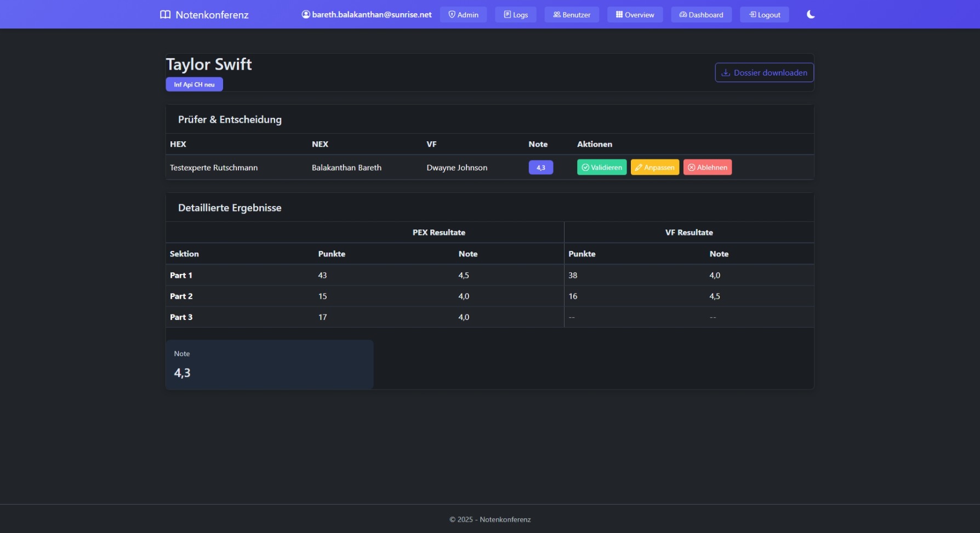The height and width of the screenshot is (533, 980).
Task: Adjust the grade with Anpassen
Action: tap(655, 168)
